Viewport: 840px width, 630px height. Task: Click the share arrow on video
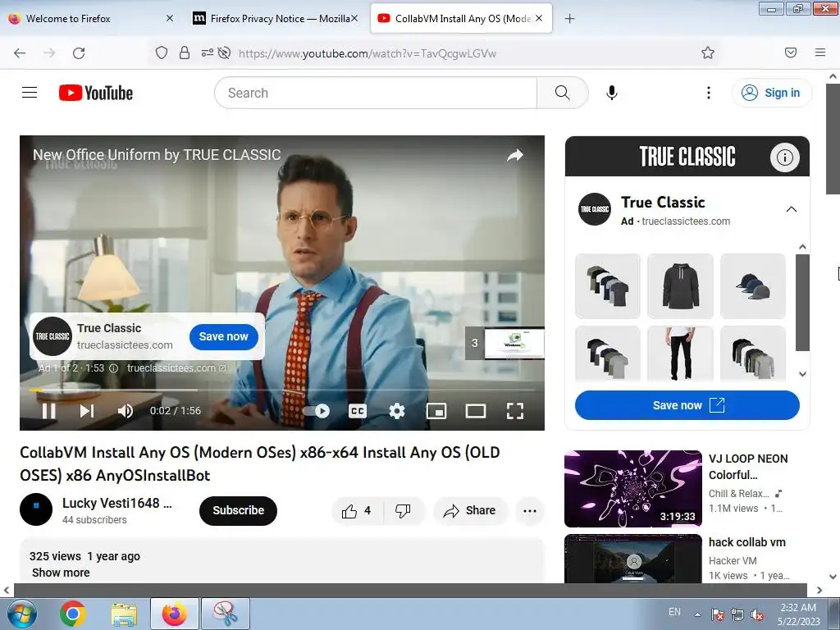coord(515,155)
